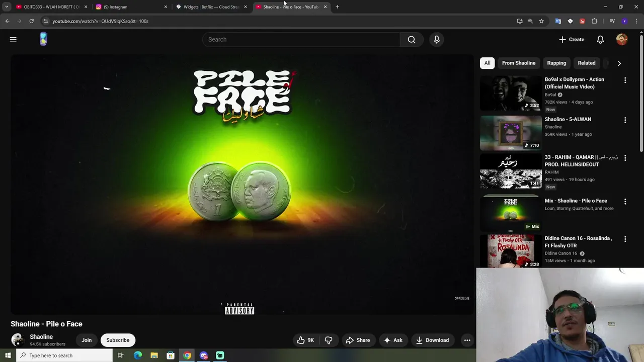The width and height of the screenshot is (644, 362).
Task: Go forward in browser history
Action: (x=19, y=21)
